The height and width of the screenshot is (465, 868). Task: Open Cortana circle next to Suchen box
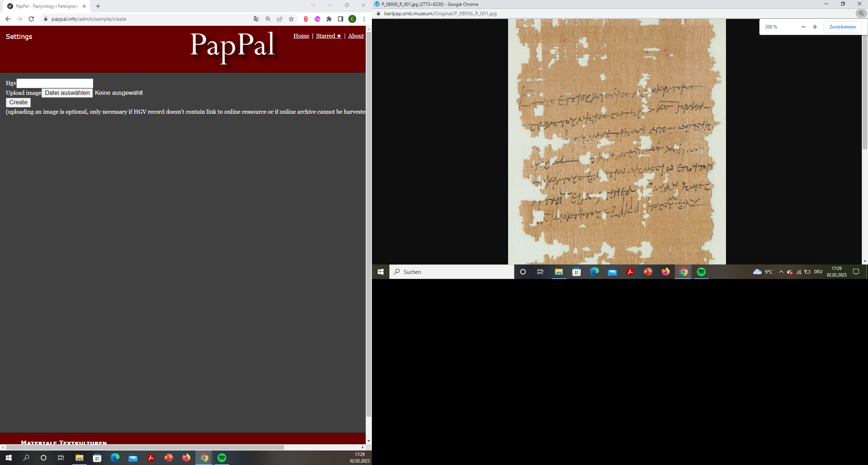tap(523, 272)
